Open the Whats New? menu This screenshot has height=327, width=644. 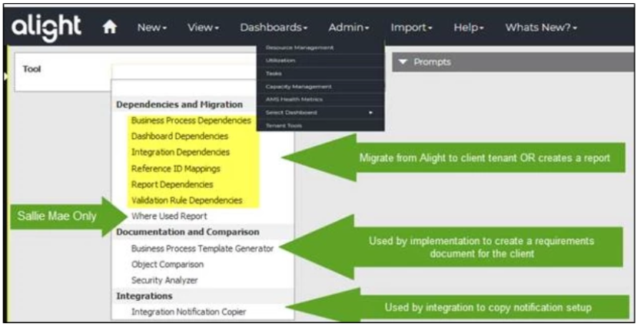pos(541,28)
